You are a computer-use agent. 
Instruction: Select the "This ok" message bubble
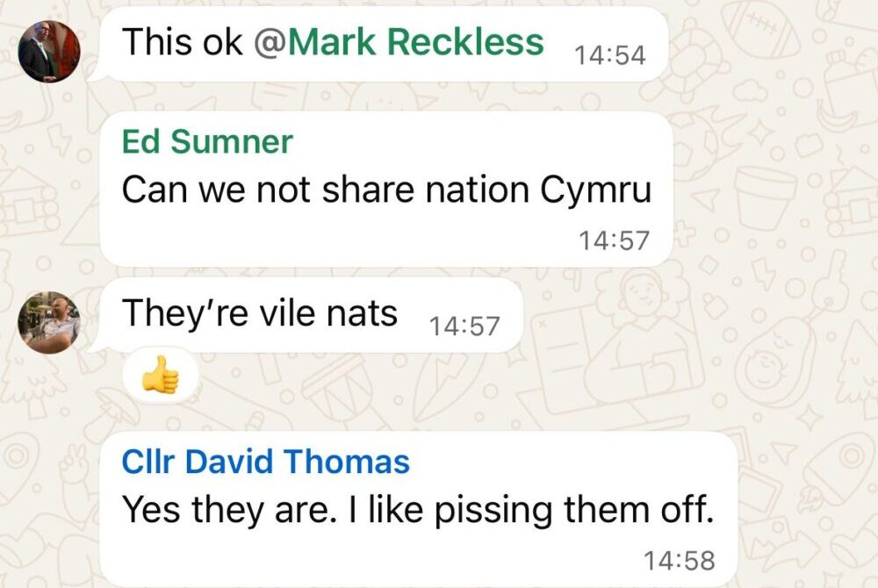point(385,44)
